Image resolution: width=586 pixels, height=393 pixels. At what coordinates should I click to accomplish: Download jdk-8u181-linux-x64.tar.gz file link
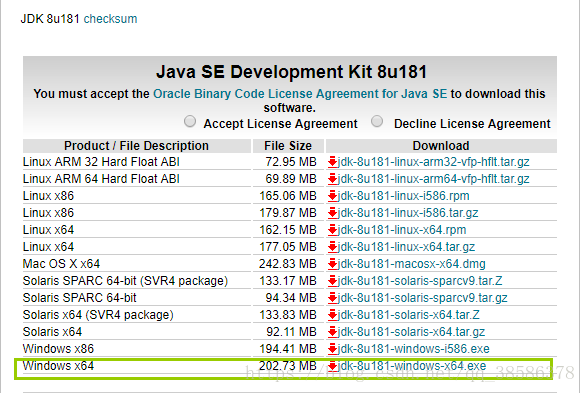406,247
